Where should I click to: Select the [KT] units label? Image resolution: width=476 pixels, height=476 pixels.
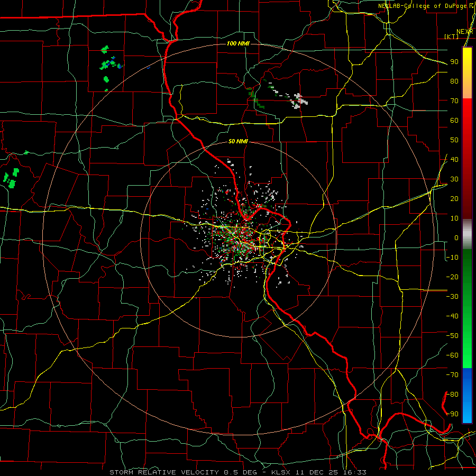452,36
